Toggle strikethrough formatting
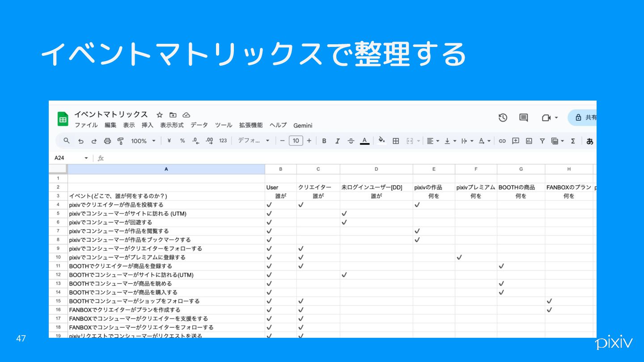The image size is (644, 362). 351,141
